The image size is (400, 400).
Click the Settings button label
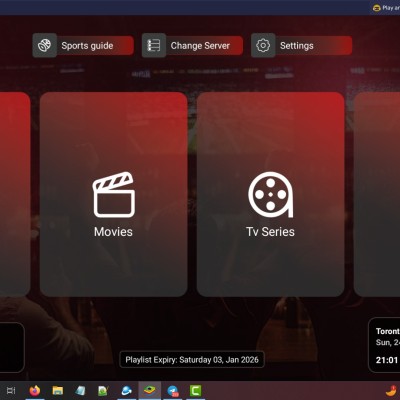coord(297,46)
